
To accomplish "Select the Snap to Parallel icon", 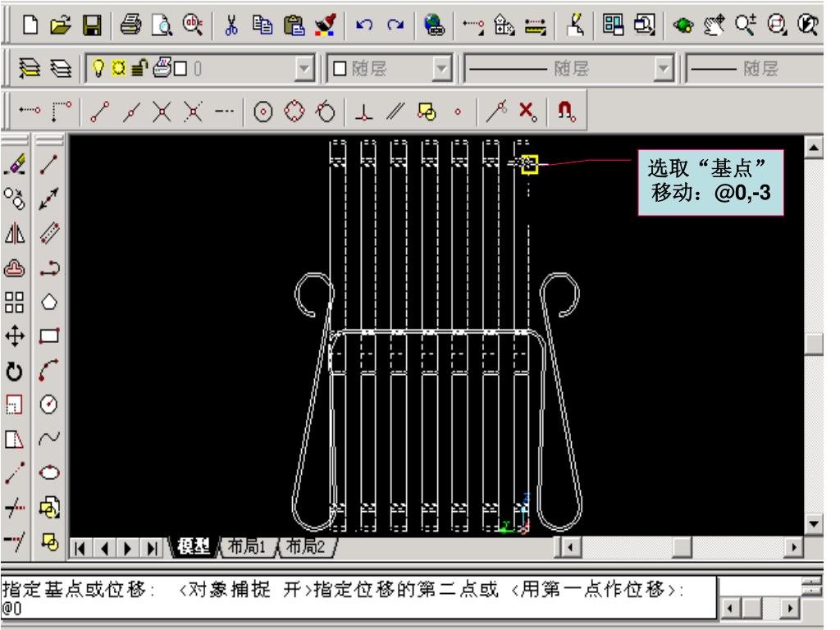I will point(395,112).
